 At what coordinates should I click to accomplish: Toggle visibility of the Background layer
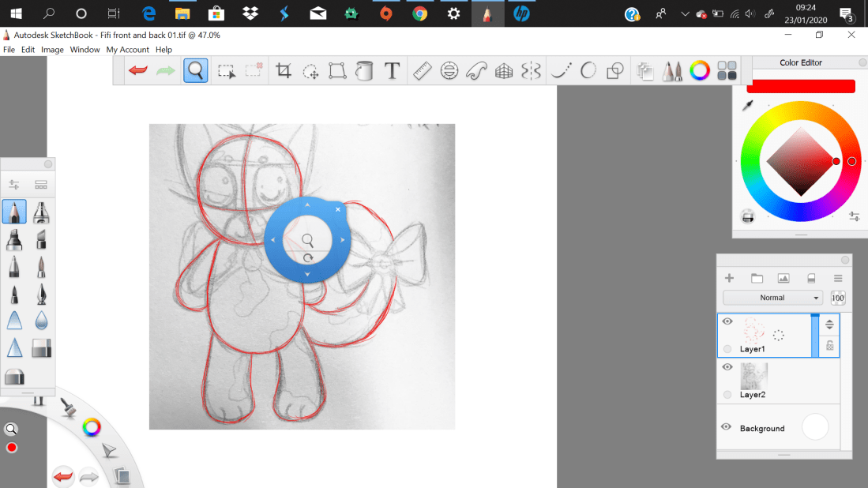coord(726,427)
